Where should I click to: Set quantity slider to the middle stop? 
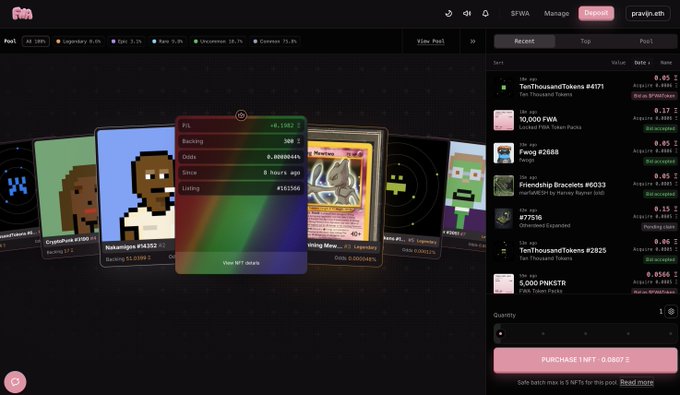(x=585, y=333)
